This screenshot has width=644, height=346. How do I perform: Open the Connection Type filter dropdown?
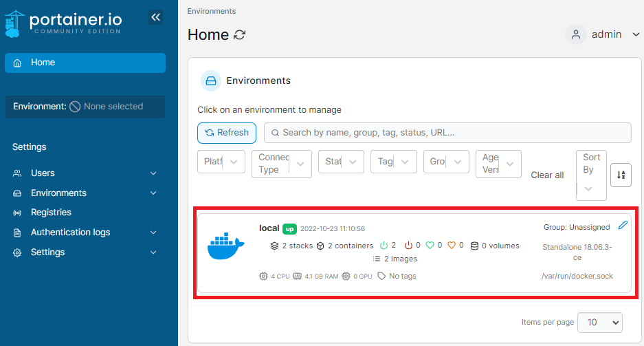point(281,164)
